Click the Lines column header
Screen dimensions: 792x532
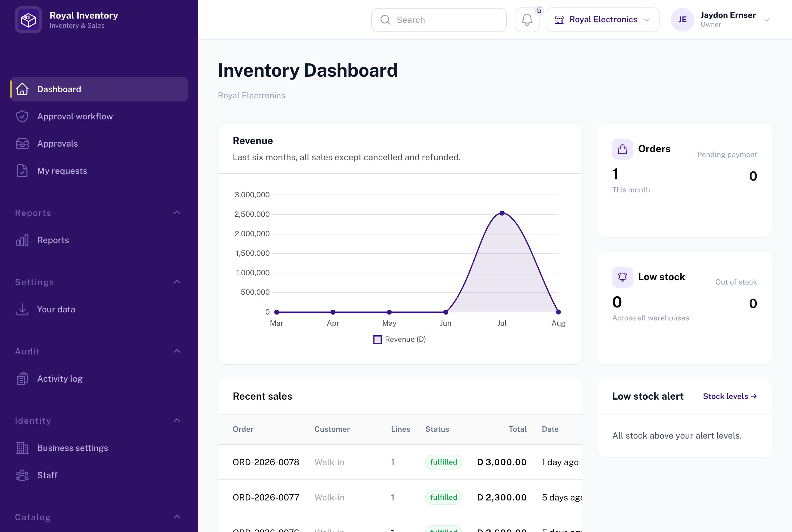[400, 429]
